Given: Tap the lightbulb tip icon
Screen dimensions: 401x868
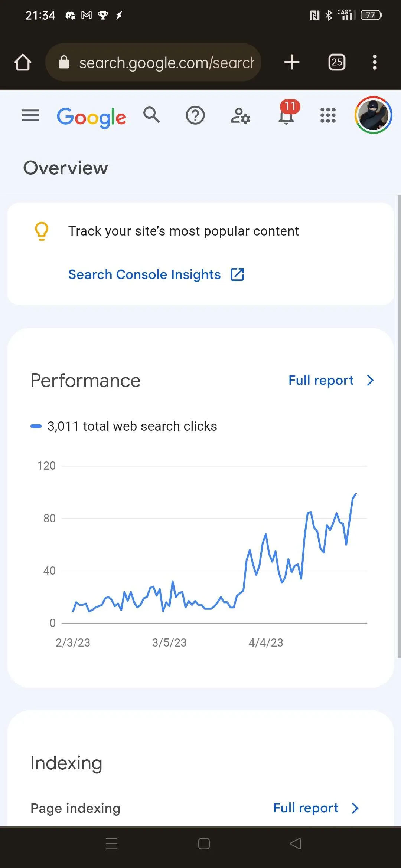Looking at the screenshot, I should coord(42,231).
